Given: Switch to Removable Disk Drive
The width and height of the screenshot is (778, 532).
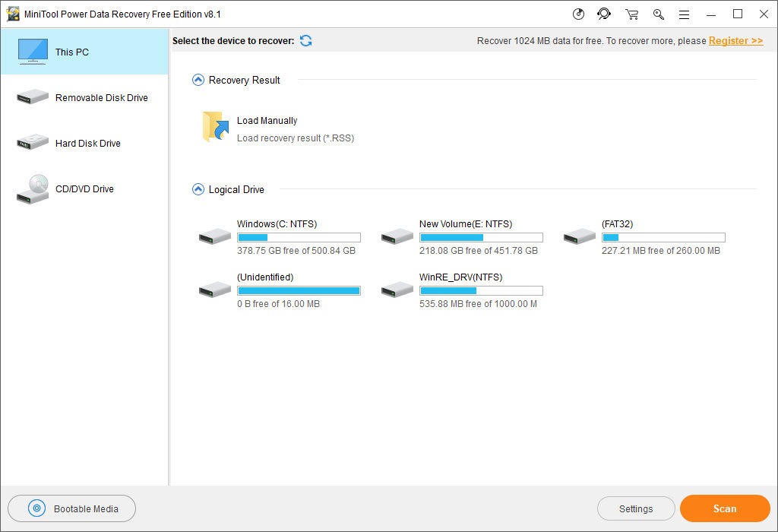Looking at the screenshot, I should pyautogui.click(x=84, y=98).
